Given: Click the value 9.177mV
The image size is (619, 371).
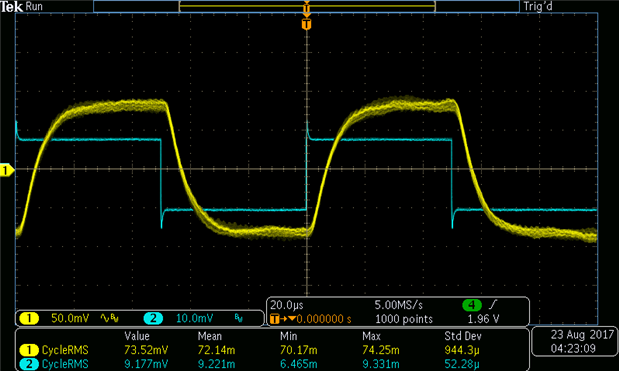Looking at the screenshot, I should [146, 364].
